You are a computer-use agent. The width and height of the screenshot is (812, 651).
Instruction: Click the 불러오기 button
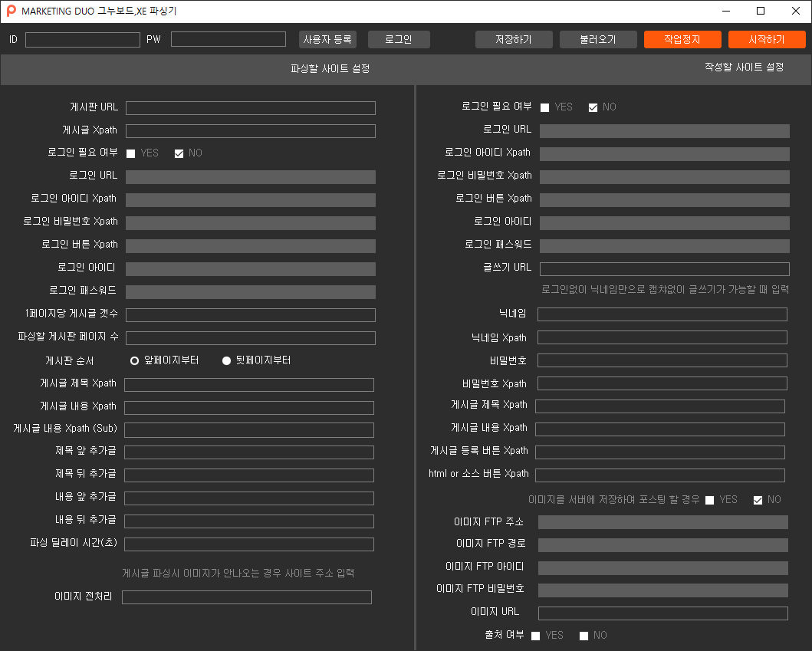pos(598,39)
